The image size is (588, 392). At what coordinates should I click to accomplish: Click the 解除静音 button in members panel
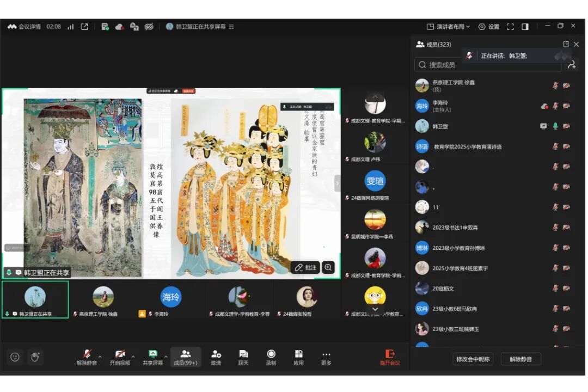(x=520, y=359)
